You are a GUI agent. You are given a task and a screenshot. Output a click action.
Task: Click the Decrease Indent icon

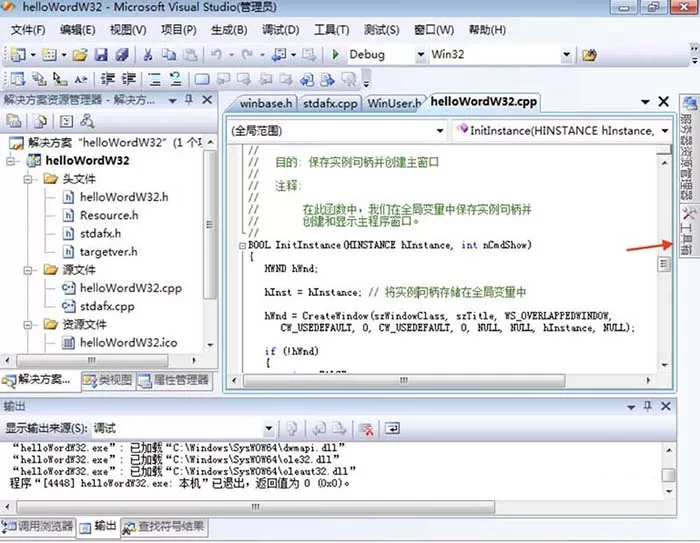[108, 79]
